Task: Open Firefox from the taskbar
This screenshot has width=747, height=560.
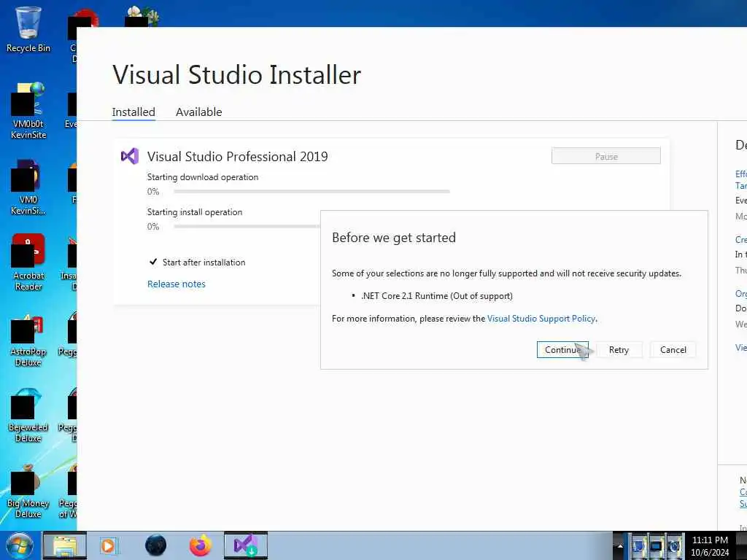Action: coord(201,545)
